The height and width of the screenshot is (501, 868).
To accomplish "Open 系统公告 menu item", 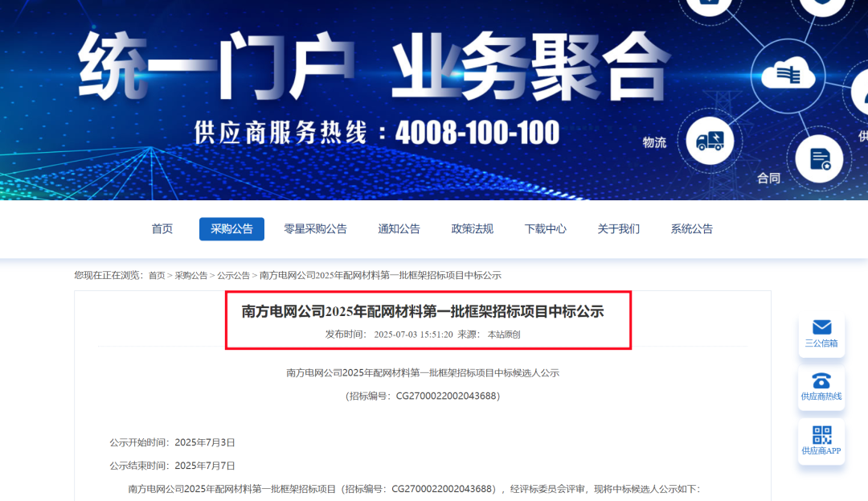I will (691, 228).
